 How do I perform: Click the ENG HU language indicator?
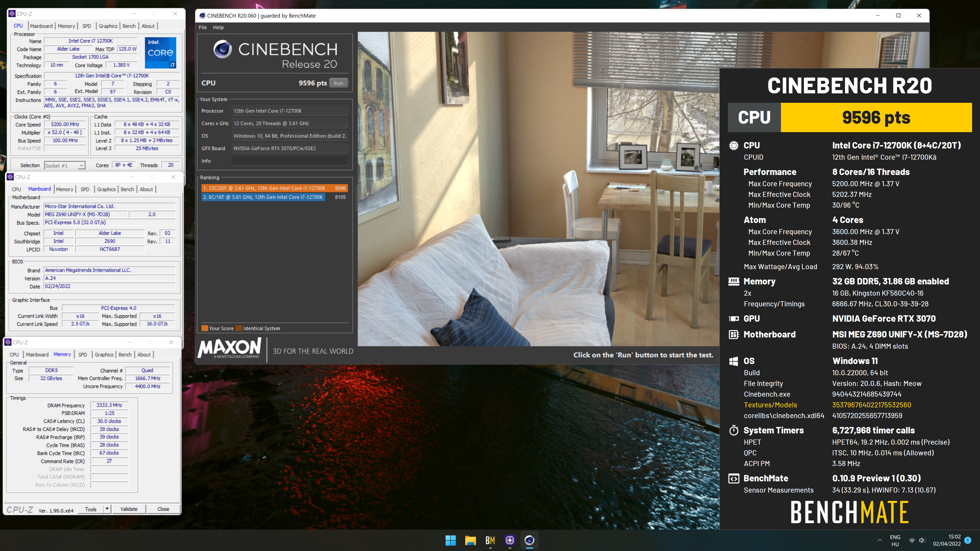click(x=895, y=540)
